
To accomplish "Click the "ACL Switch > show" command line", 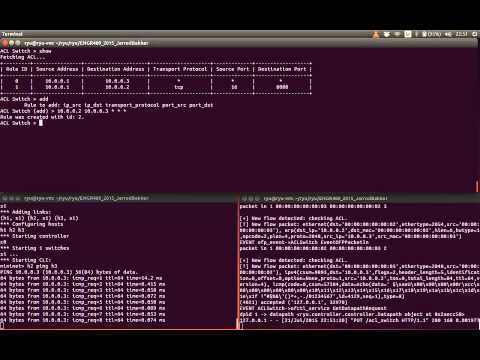I will point(26,51).
